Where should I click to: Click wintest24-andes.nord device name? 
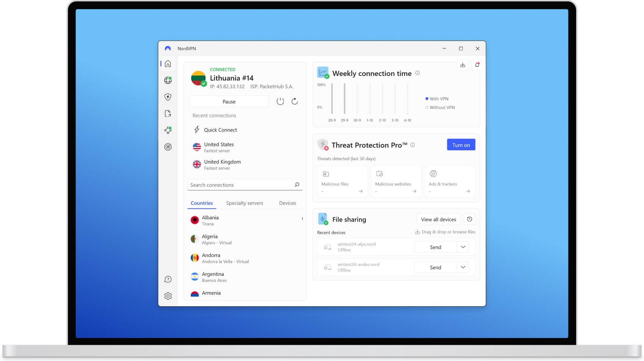click(x=358, y=265)
